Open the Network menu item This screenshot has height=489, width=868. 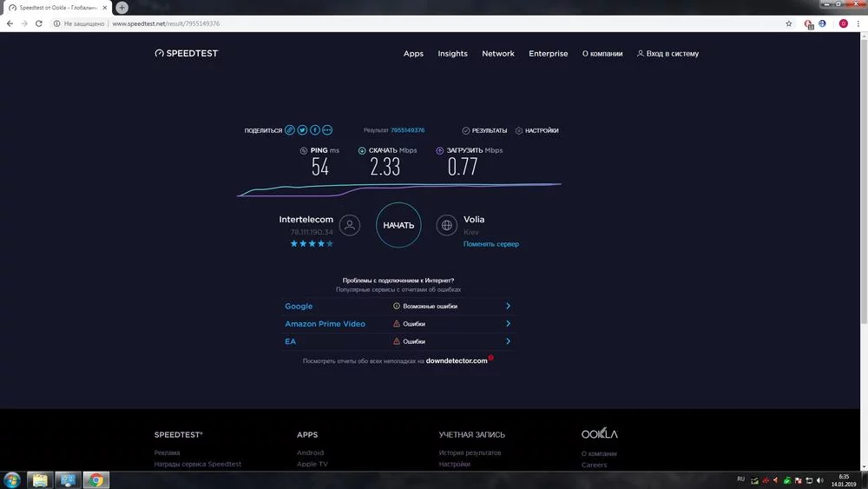[x=497, y=54]
